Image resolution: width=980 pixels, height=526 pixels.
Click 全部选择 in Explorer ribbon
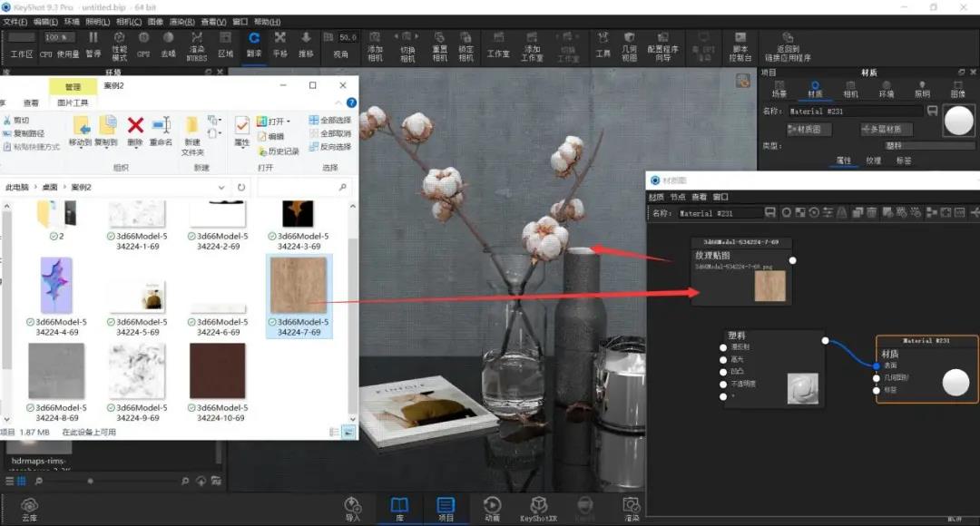click(x=330, y=120)
